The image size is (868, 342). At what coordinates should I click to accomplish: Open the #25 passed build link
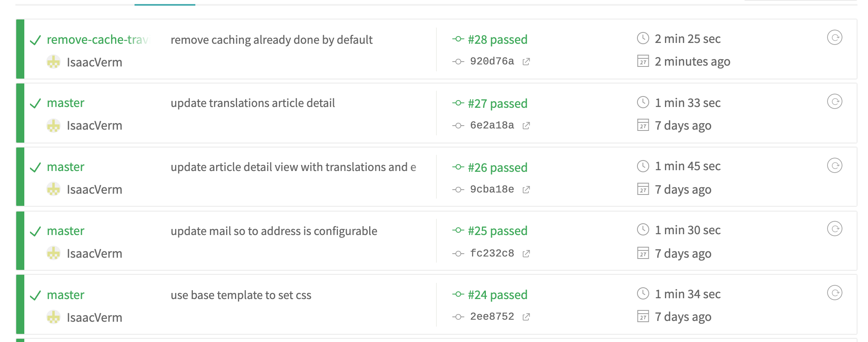click(x=498, y=231)
